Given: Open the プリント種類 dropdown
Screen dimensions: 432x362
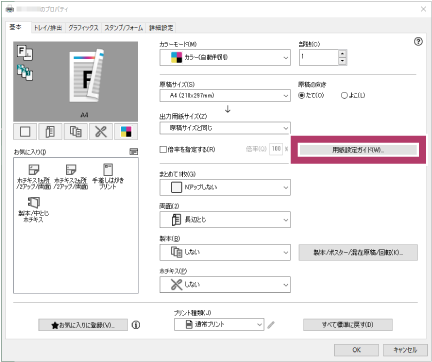Looking at the screenshot, I should pyautogui.click(x=219, y=324).
